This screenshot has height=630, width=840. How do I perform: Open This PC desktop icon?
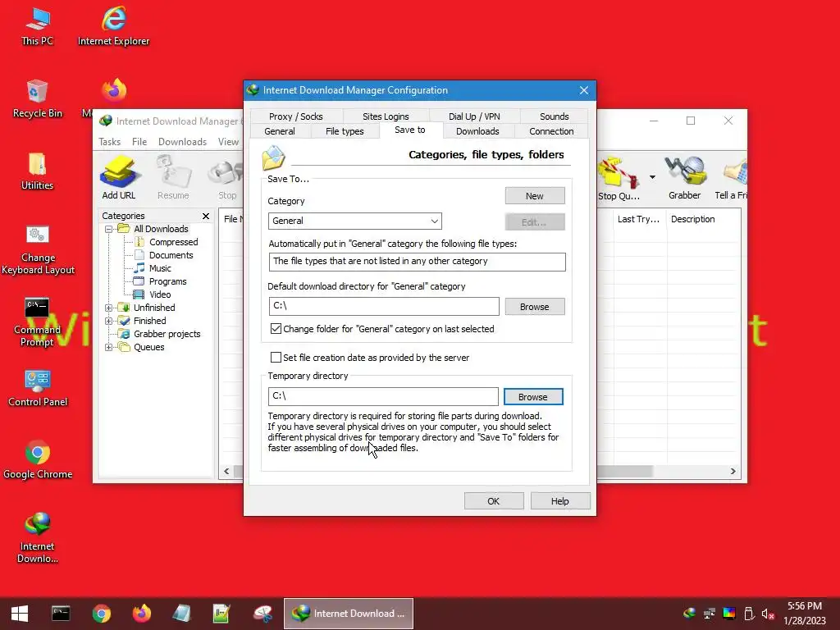point(38,27)
